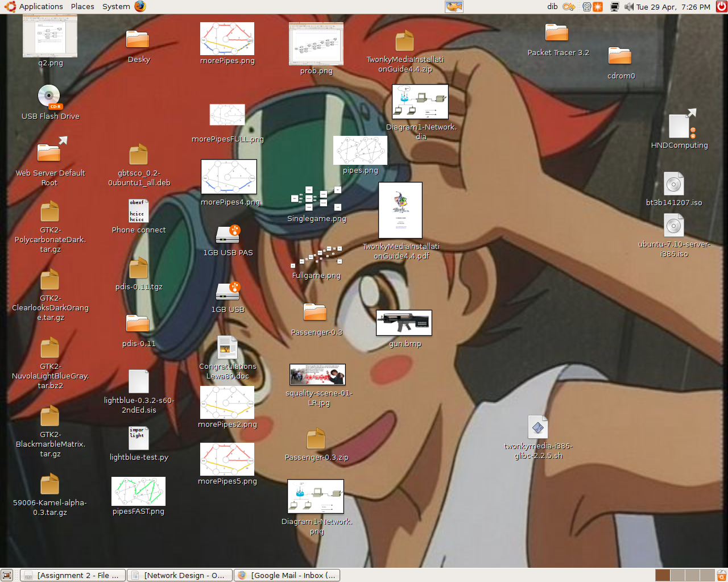Select the pdis-0.11.tgz archive
The image size is (728, 582).
click(138, 268)
